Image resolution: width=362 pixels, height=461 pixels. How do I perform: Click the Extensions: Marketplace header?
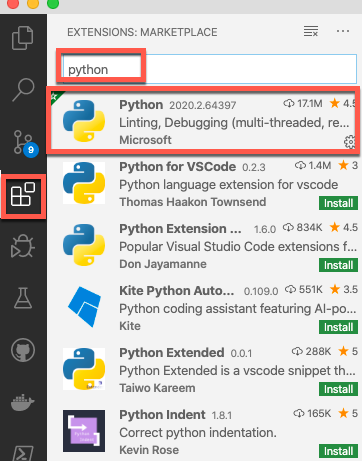click(142, 32)
